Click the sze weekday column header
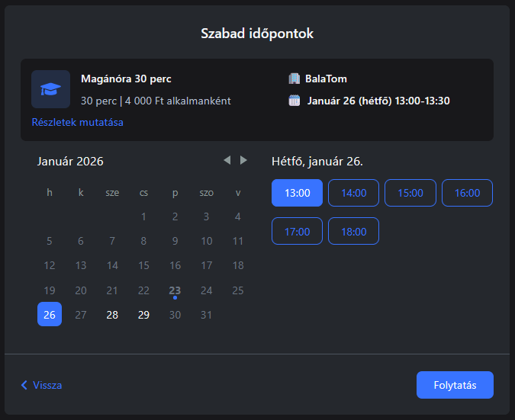 click(112, 193)
